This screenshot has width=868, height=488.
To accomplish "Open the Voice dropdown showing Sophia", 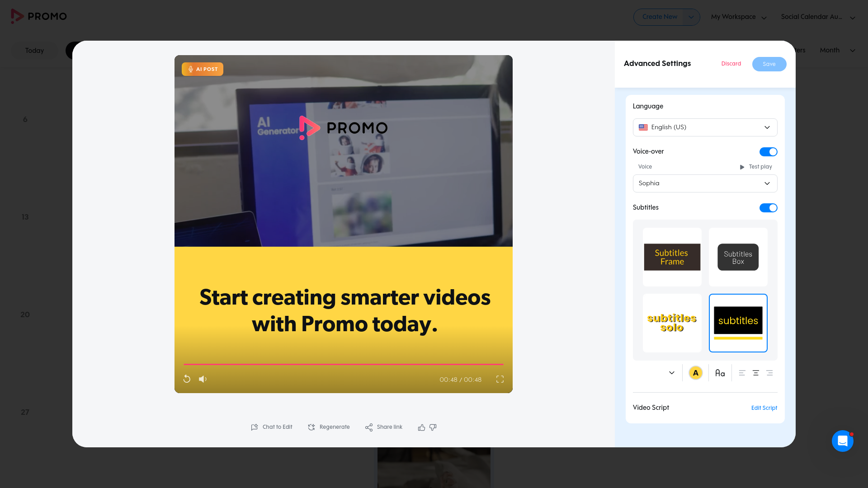I will (x=705, y=183).
